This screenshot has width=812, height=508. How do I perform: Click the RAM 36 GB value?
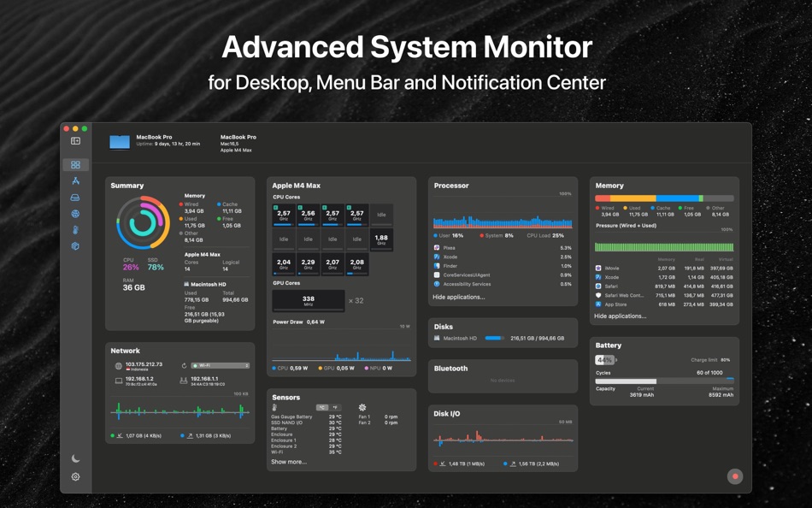point(133,287)
